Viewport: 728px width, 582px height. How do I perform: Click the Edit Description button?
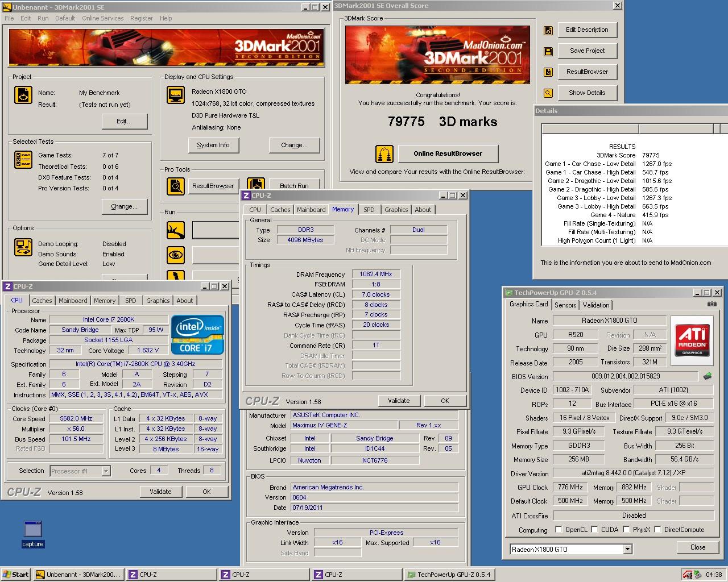point(587,30)
